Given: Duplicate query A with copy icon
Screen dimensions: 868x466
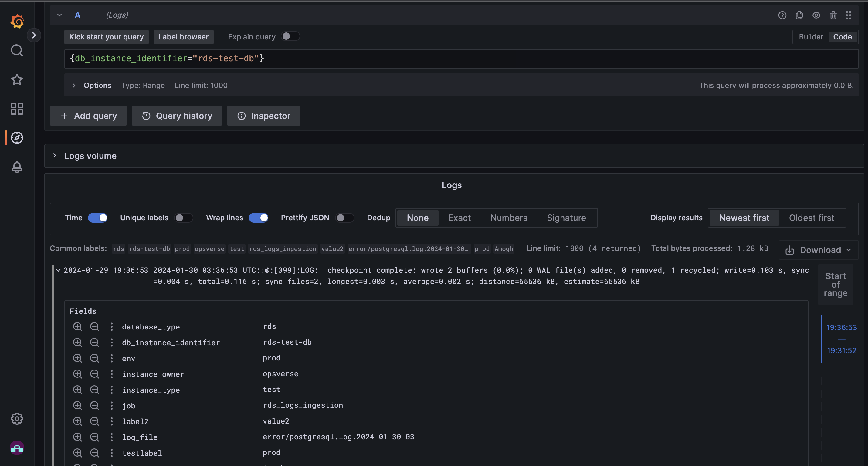Looking at the screenshot, I should click(x=799, y=15).
